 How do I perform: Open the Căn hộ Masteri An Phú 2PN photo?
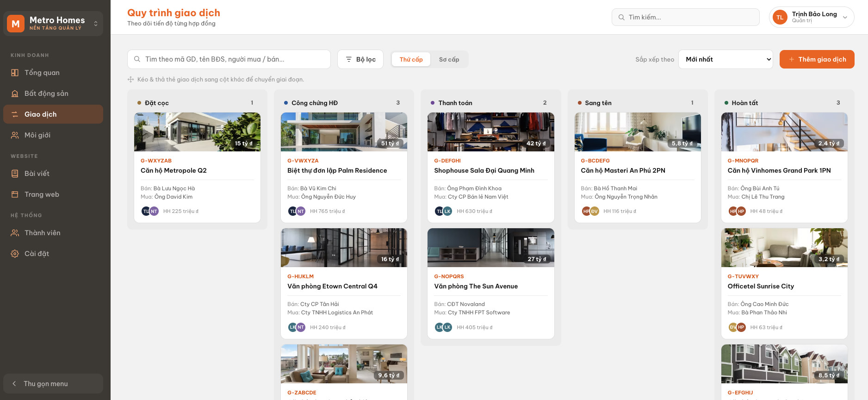638,132
